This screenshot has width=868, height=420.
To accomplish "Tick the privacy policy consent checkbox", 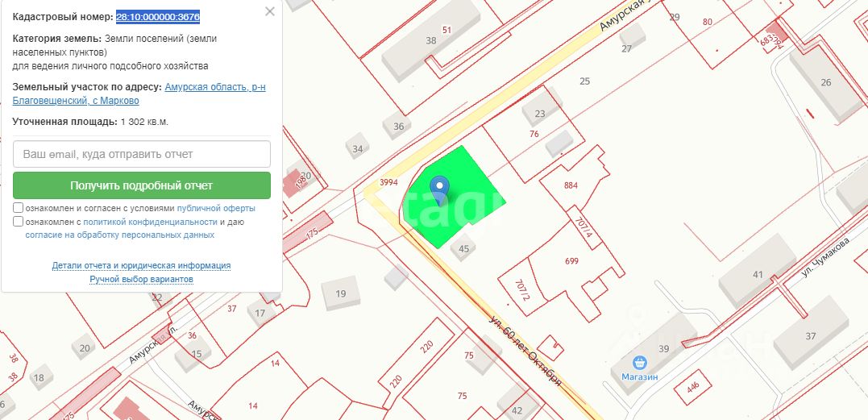I will pos(19,222).
